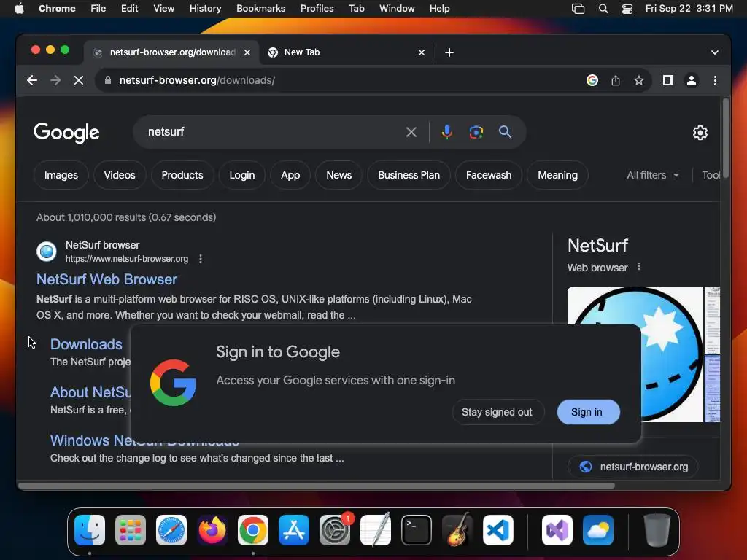This screenshot has height=560, width=747.
Task: Open the History menu
Action: pyautogui.click(x=205, y=9)
